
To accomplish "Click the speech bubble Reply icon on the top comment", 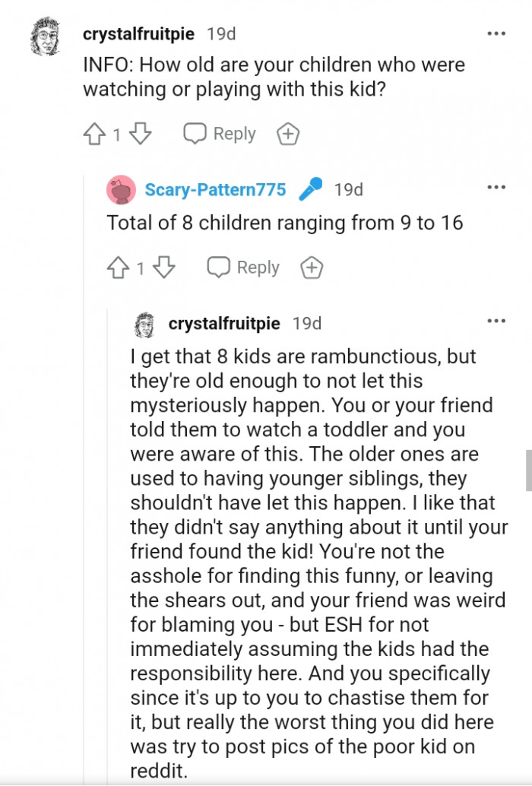I will click(x=195, y=133).
